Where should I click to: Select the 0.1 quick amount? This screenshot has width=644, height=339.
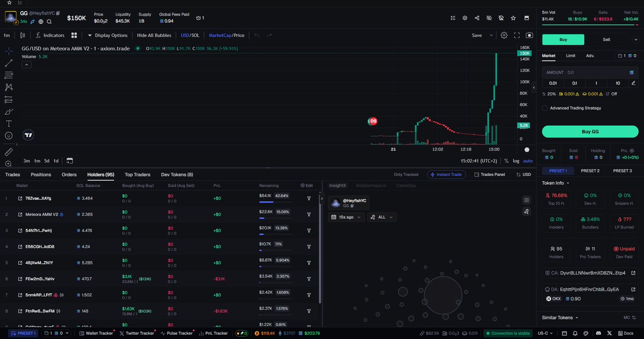(574, 83)
